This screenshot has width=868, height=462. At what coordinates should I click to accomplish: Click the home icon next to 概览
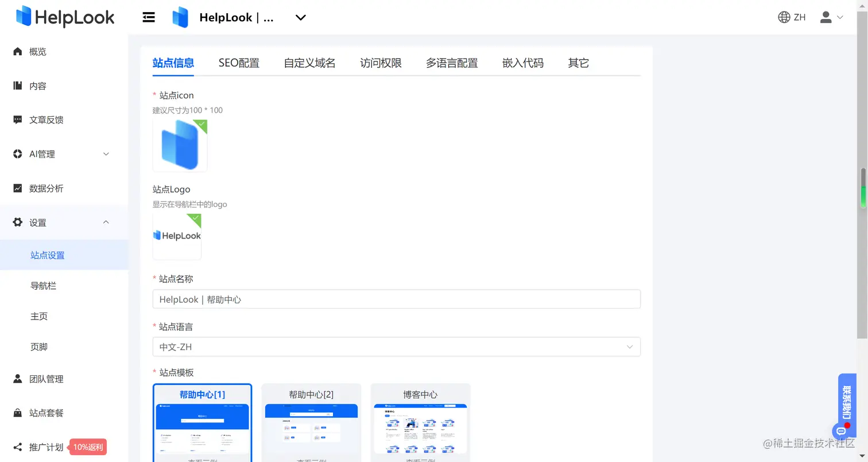point(18,51)
